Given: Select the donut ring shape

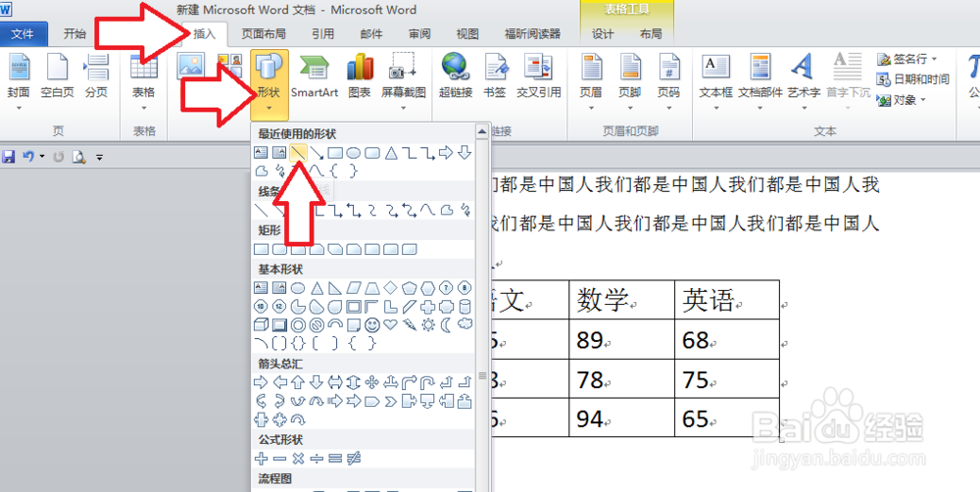Looking at the screenshot, I should click(298, 324).
